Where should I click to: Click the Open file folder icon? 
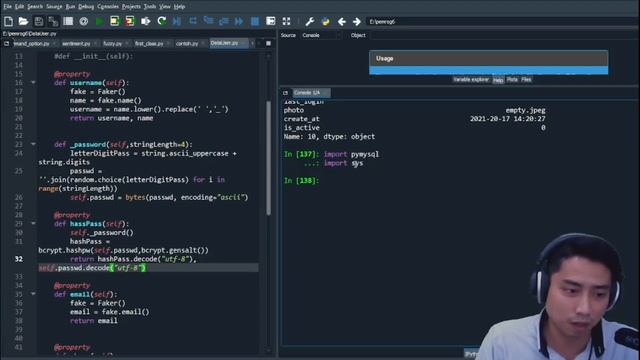click(x=23, y=21)
